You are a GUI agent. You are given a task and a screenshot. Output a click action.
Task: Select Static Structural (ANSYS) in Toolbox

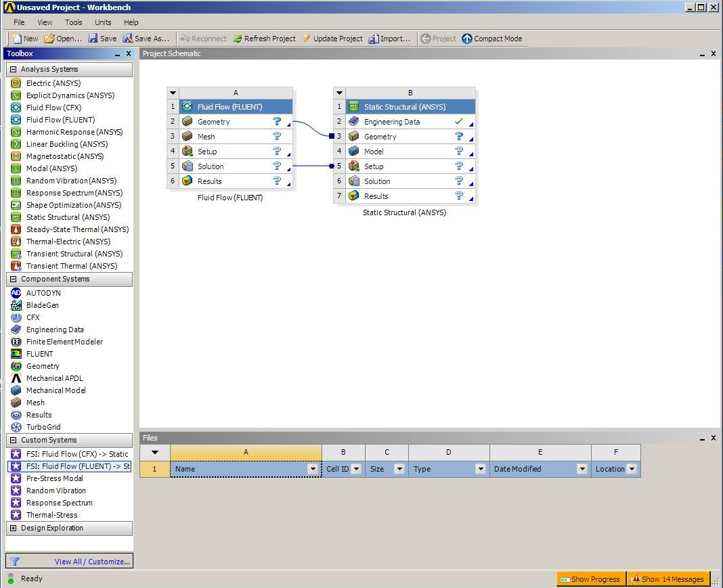[68, 217]
